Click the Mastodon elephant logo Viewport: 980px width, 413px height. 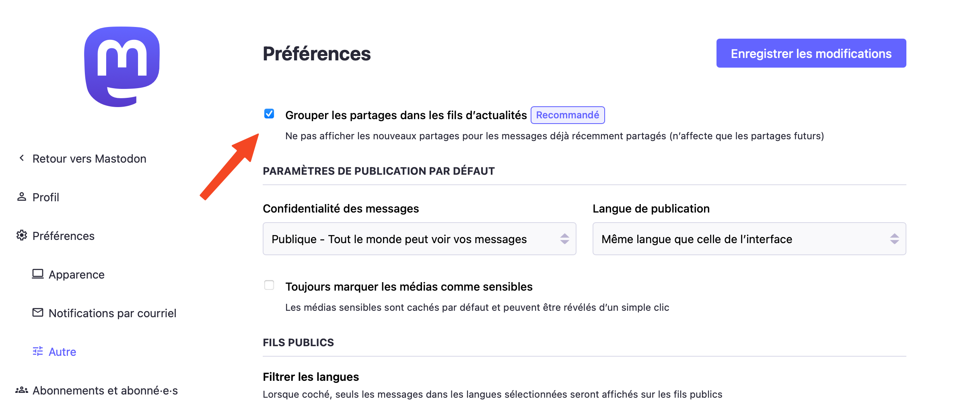pyautogui.click(x=122, y=66)
